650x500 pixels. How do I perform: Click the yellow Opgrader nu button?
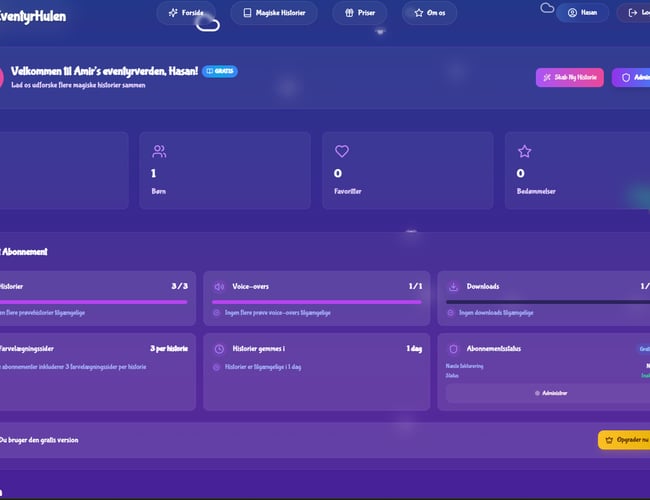624,440
